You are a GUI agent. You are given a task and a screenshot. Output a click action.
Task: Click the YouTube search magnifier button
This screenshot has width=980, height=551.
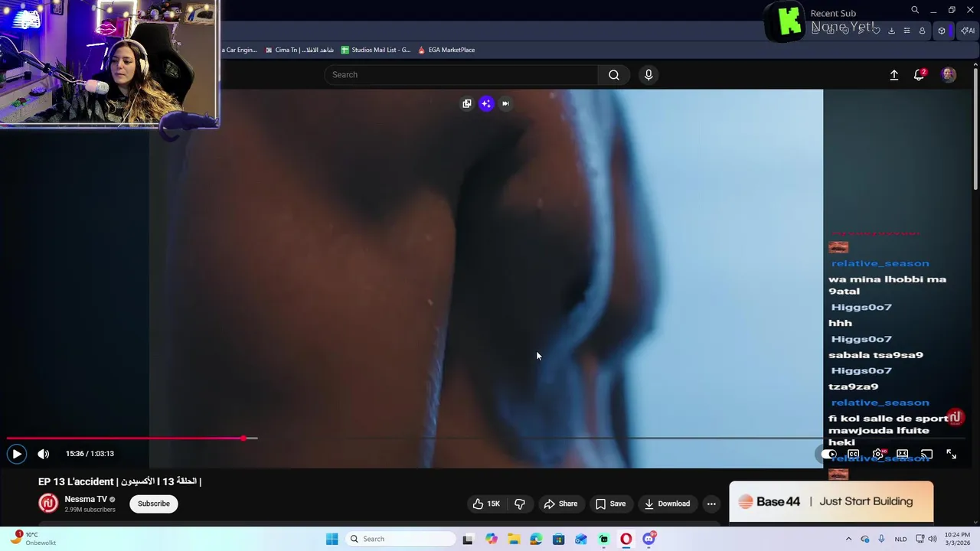[x=614, y=75]
